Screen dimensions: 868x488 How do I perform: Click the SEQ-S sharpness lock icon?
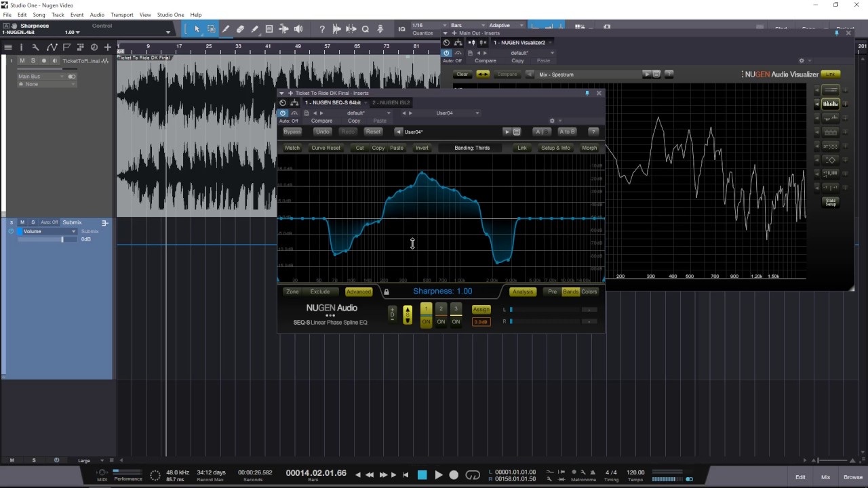point(387,292)
